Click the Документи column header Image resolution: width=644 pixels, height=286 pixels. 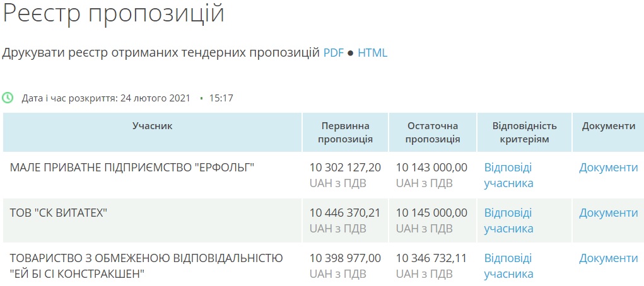(x=608, y=126)
